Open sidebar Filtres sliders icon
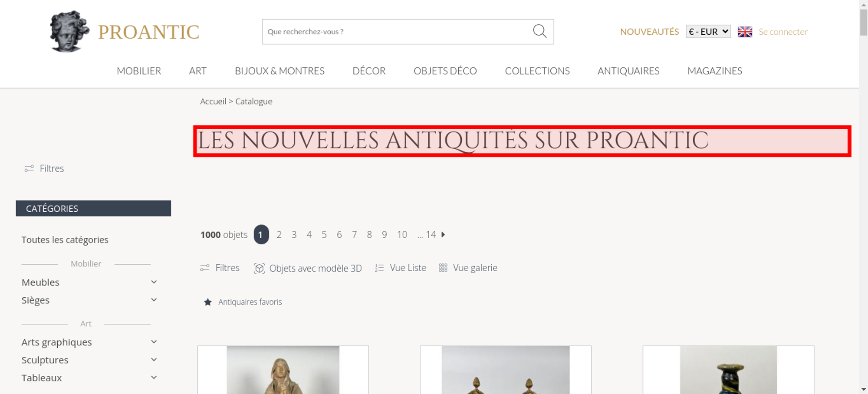 [x=29, y=168]
